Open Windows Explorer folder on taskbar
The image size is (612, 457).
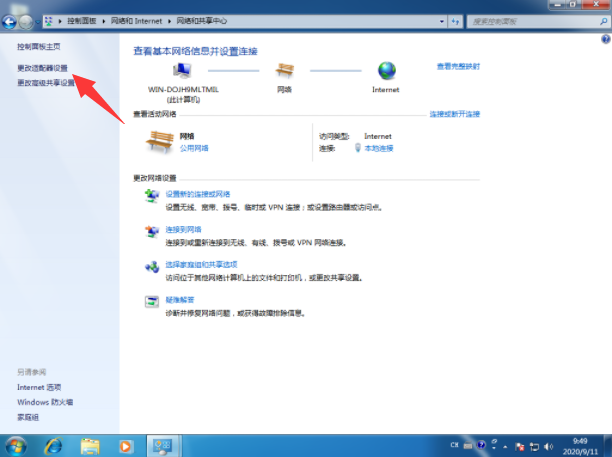[x=90, y=444]
